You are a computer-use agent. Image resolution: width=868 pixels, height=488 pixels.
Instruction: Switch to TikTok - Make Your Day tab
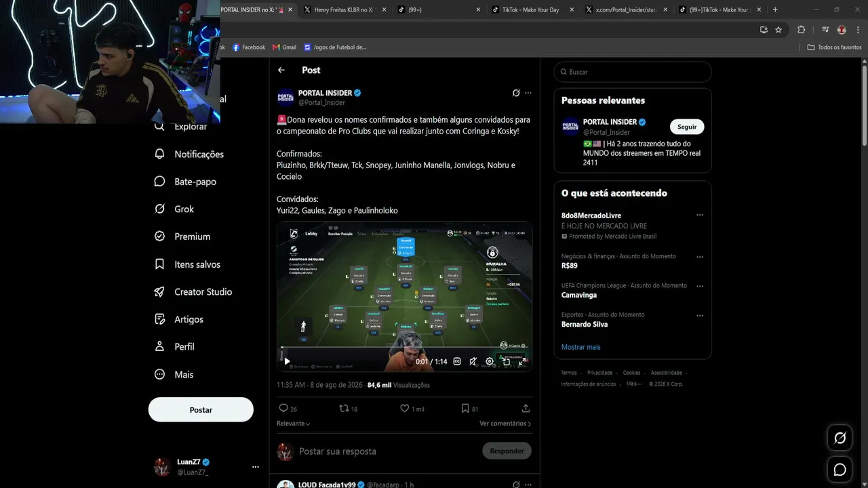tap(531, 9)
